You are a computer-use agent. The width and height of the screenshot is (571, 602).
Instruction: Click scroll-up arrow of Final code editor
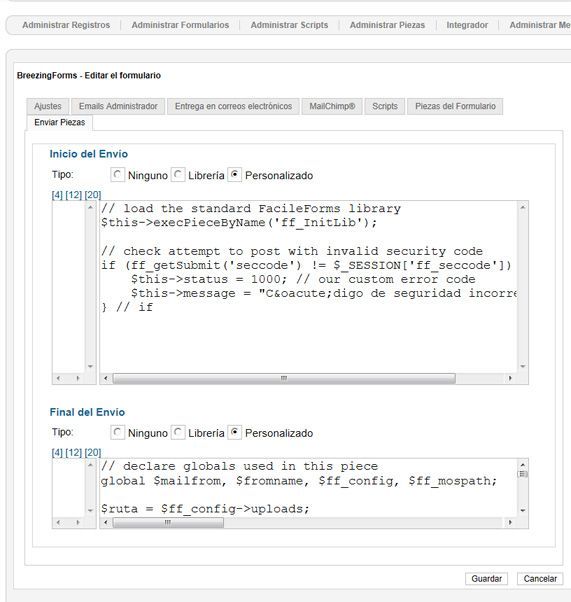(523, 465)
